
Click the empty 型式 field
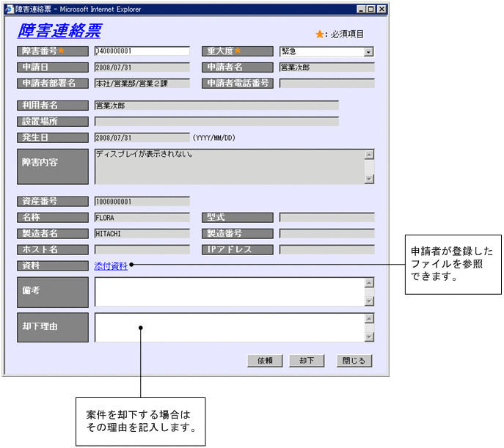click(327, 218)
